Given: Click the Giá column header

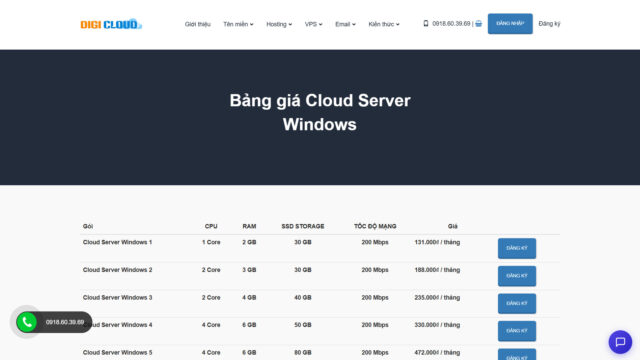Looking at the screenshot, I should (453, 226).
